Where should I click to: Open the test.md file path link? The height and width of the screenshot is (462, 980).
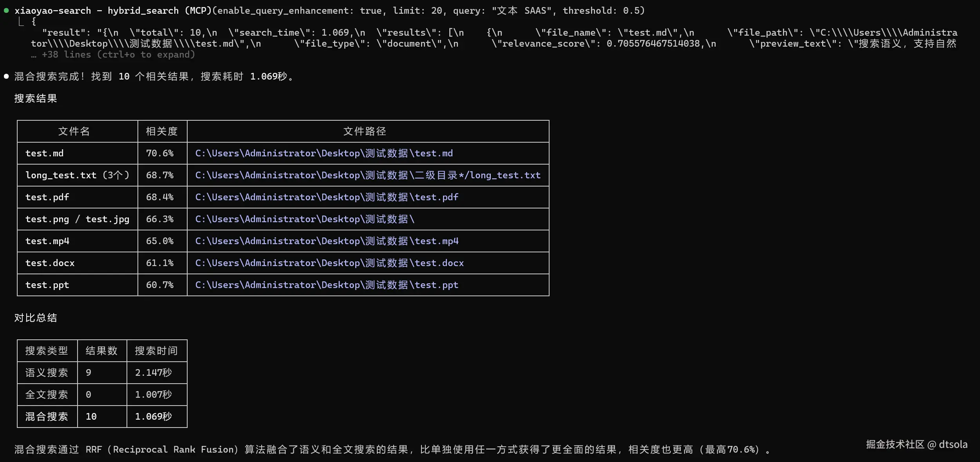click(324, 153)
